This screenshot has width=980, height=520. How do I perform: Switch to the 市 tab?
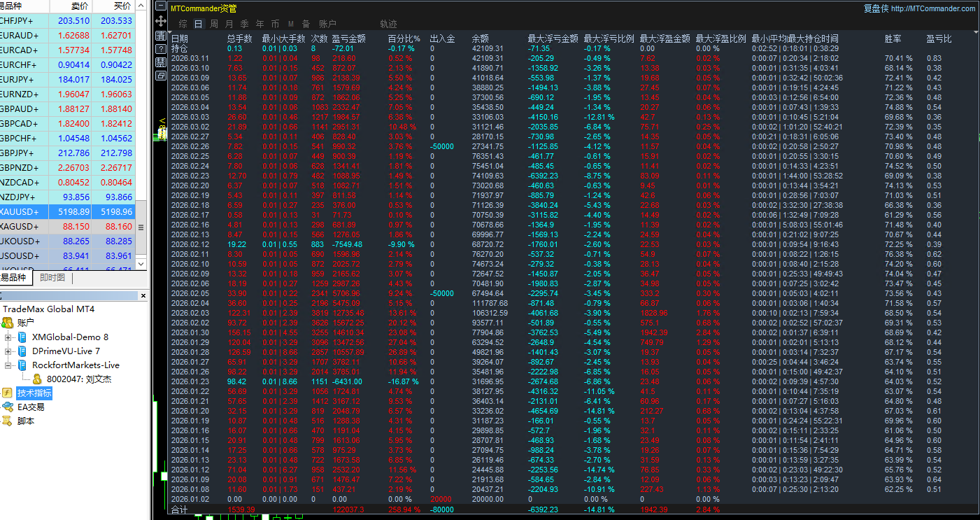pos(275,24)
